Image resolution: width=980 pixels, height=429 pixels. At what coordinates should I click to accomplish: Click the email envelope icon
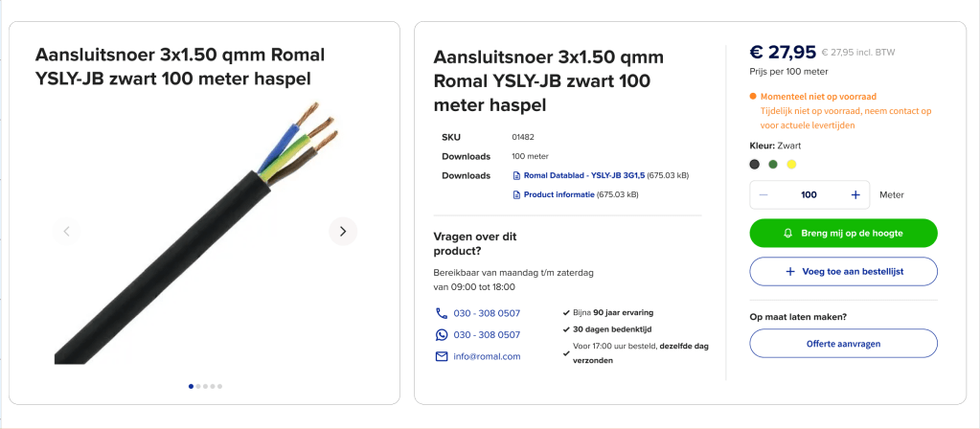tap(442, 356)
